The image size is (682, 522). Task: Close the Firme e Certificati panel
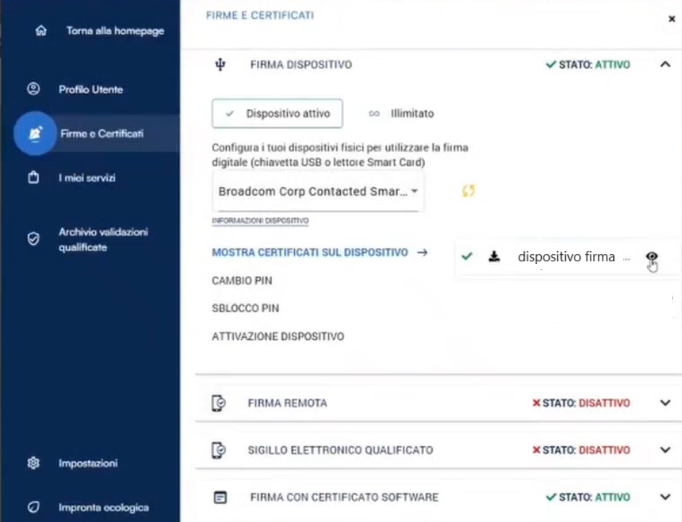[671, 18]
